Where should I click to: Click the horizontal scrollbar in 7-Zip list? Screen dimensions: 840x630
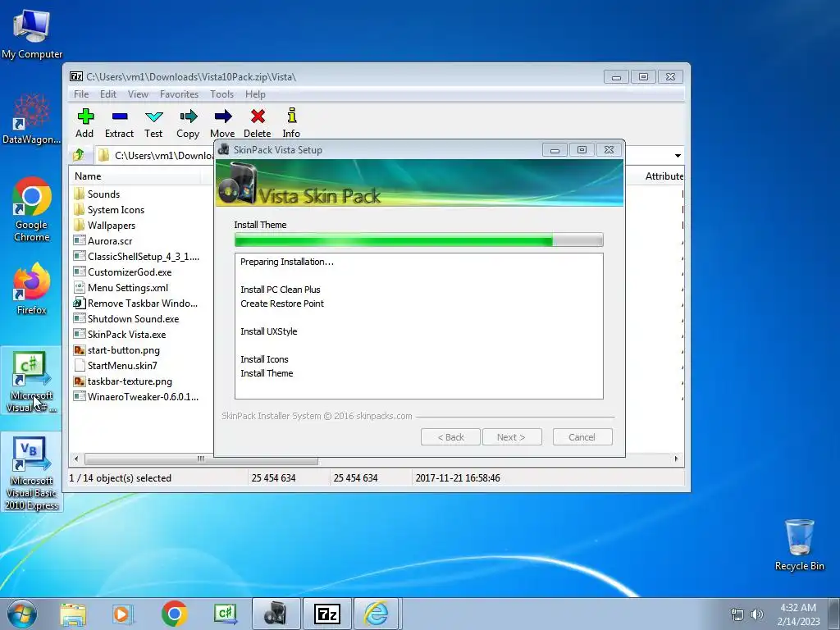[202, 459]
